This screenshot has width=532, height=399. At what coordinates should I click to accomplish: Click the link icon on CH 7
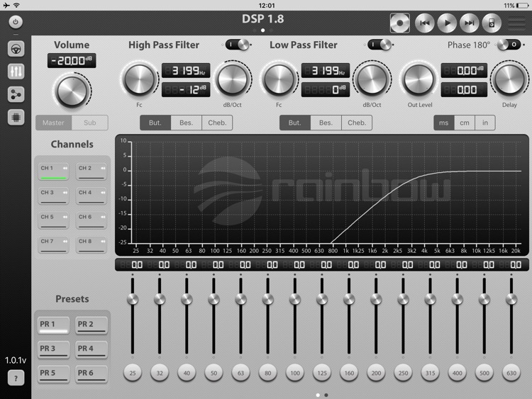point(65,242)
